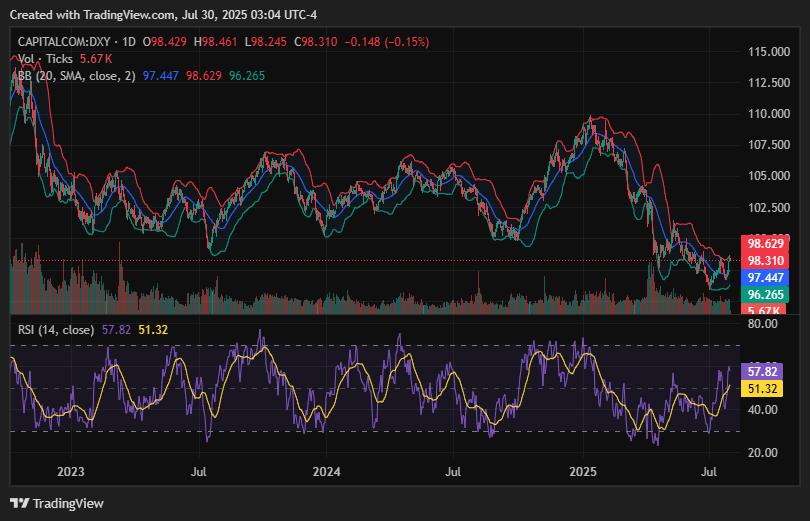Click the 2025 label on time axis
Screen dimensions: 810x521
click(583, 470)
